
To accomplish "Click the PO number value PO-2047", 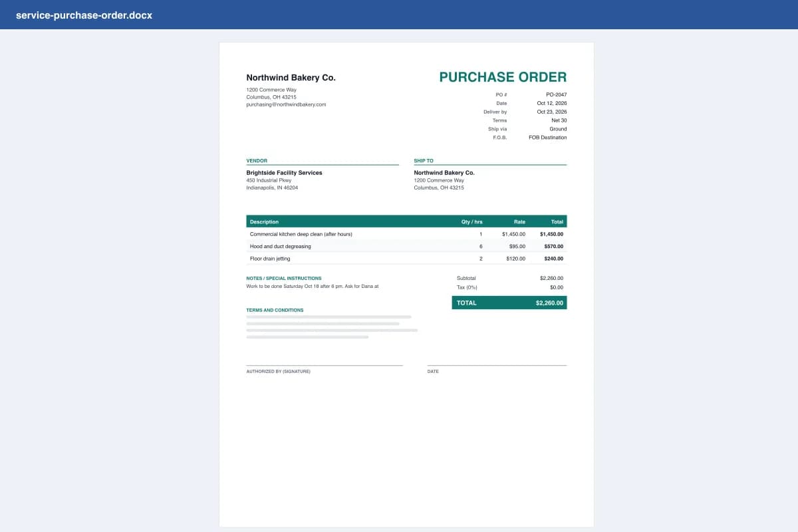I will (557, 94).
